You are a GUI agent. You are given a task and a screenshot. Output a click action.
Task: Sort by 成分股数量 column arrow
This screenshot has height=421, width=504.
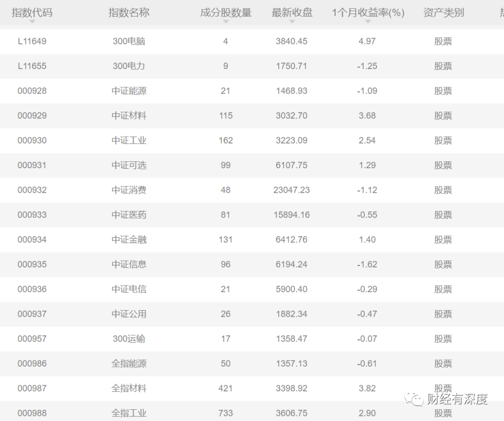tap(226, 22)
